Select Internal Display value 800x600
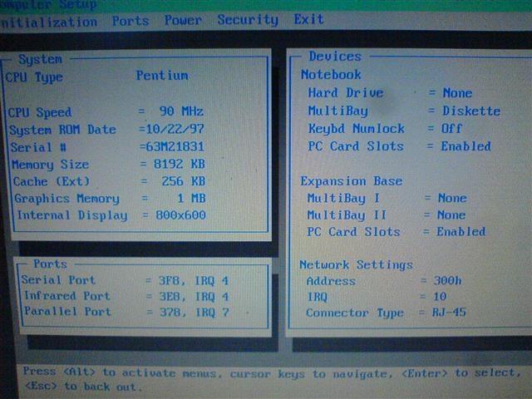 pos(180,214)
